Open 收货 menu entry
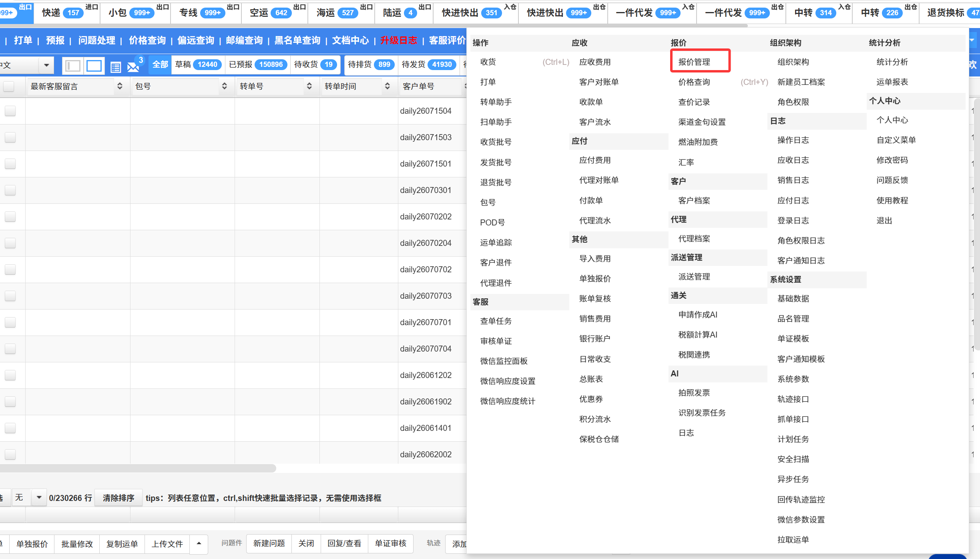Screen dimensions: 980x559 [x=488, y=62]
